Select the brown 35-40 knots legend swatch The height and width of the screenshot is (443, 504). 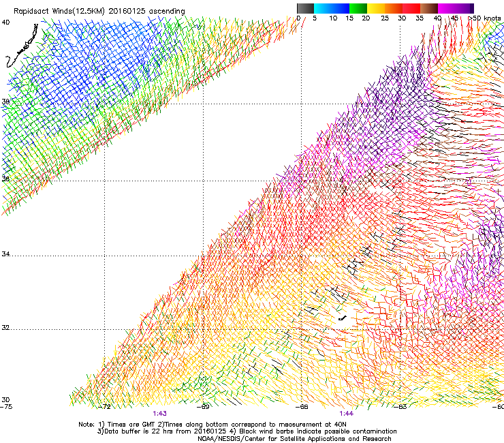(x=429, y=8)
